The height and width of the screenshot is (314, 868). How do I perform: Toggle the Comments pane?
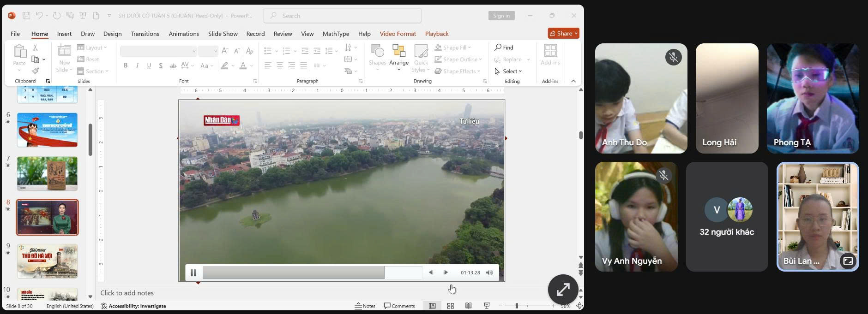coord(399,306)
